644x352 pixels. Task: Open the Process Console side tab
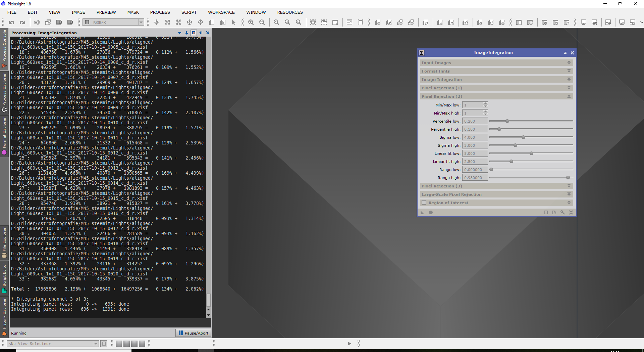[4, 49]
